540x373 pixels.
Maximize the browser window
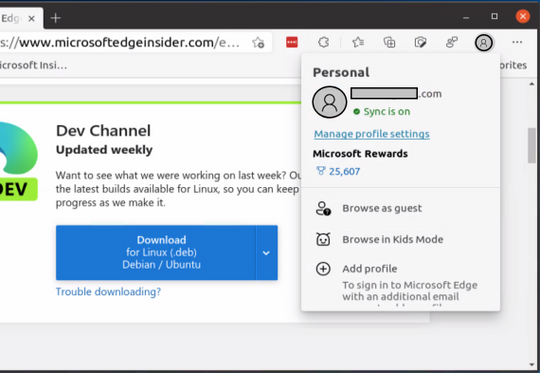click(x=495, y=16)
